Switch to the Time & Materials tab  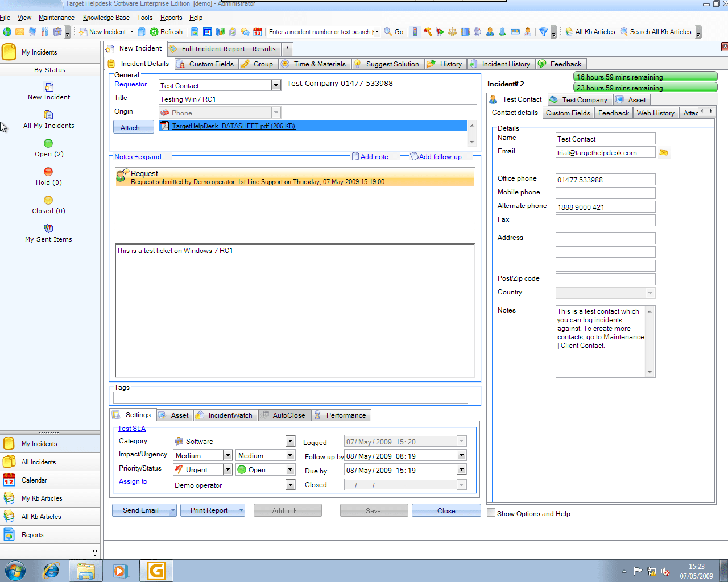click(315, 64)
